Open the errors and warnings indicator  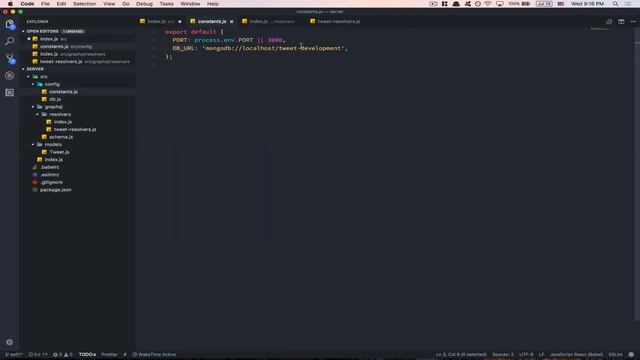coord(62,355)
